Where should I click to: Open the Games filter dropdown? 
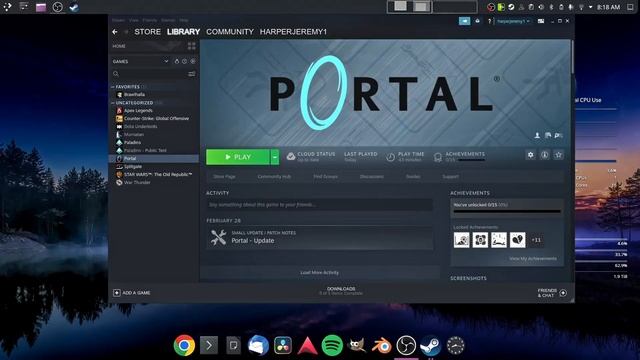point(166,61)
